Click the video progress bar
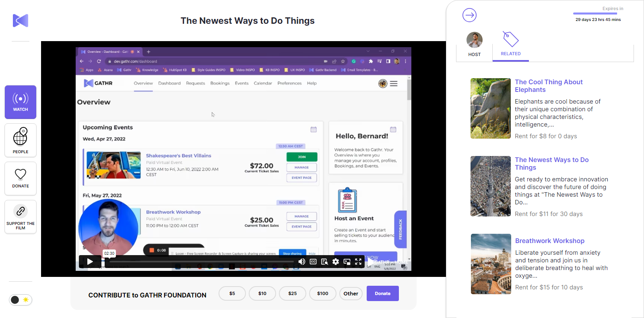Screen dimensions: 644x318 click(x=201, y=262)
